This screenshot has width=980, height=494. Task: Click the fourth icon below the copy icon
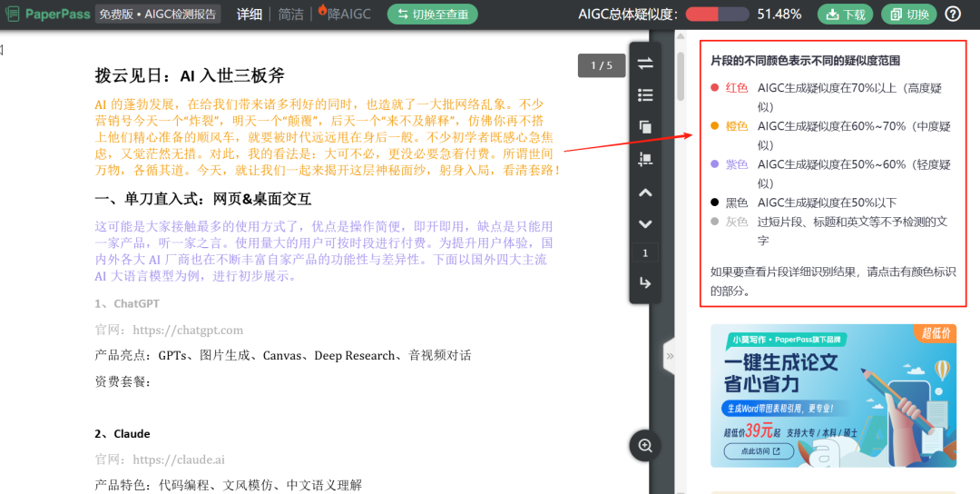point(645,159)
